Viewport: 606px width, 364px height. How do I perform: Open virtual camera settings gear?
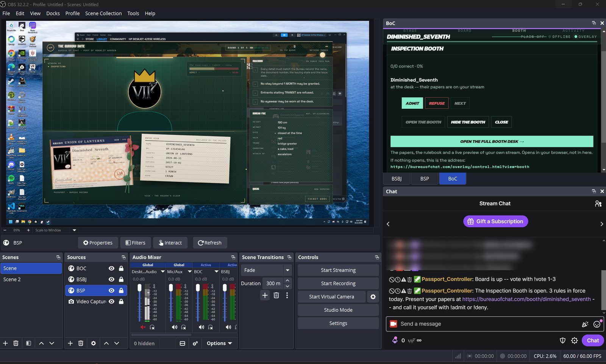(x=373, y=297)
